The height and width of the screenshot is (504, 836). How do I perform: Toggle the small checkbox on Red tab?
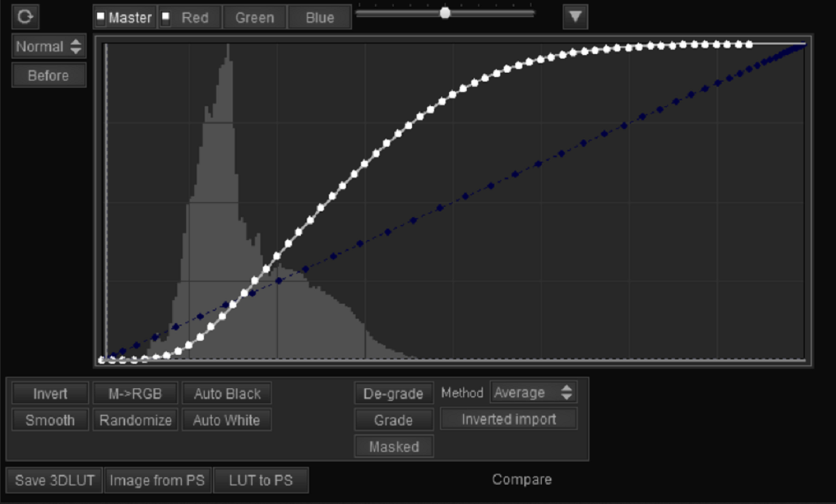166,16
